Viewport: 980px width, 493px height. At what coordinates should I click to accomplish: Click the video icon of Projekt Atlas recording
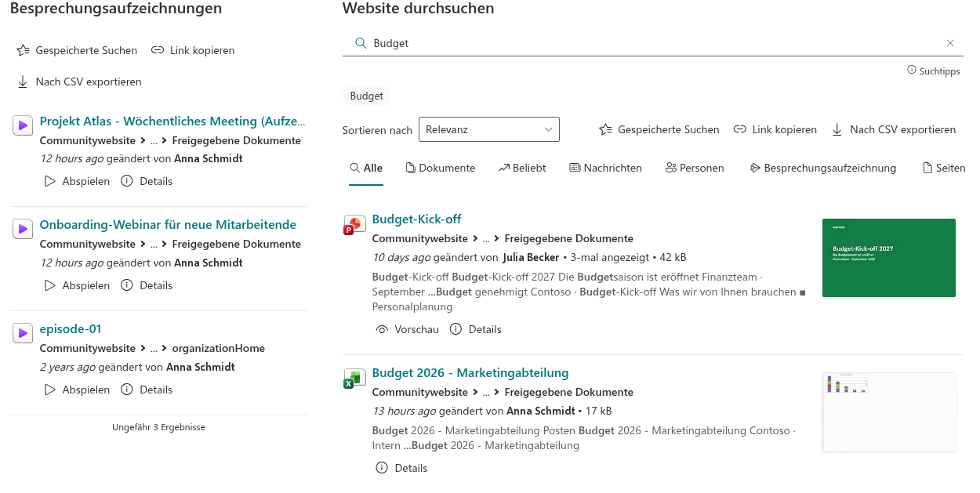[x=22, y=125]
